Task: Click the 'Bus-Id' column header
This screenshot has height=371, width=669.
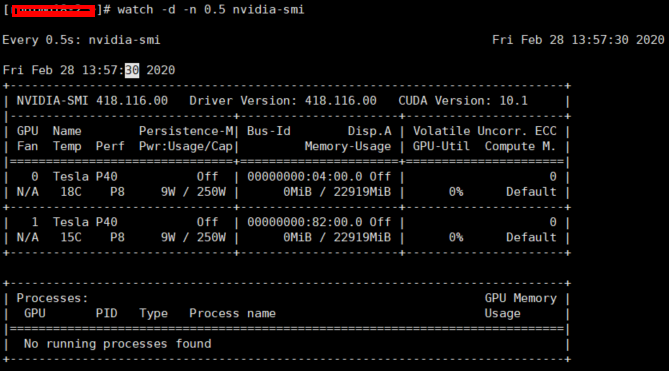Action: 269,131
